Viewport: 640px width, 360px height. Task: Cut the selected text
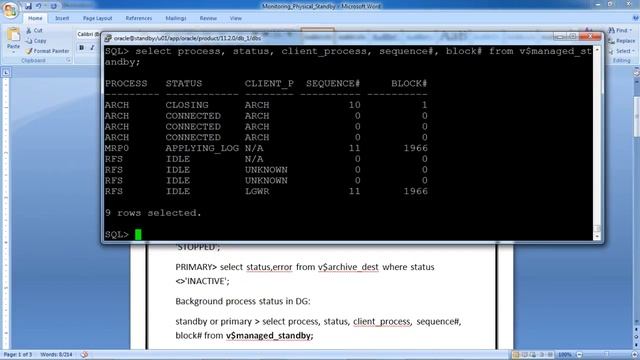(34, 31)
